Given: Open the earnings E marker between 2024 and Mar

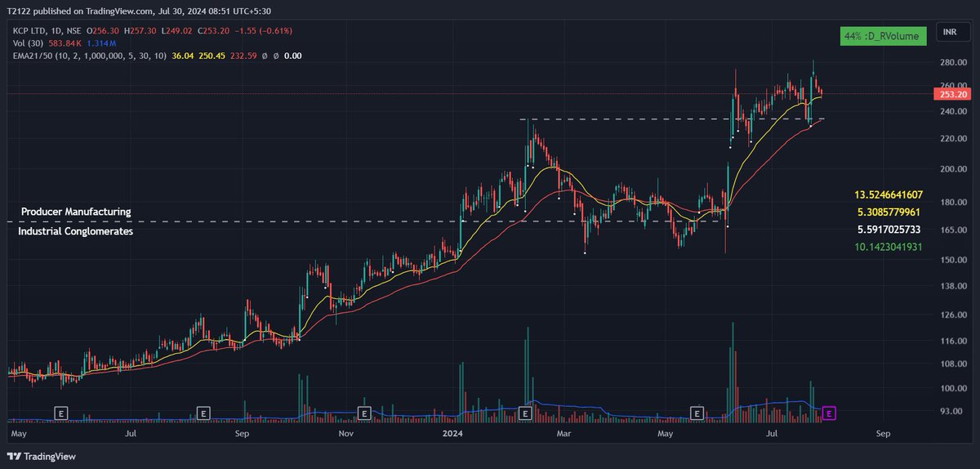Looking at the screenshot, I should coord(526,413).
